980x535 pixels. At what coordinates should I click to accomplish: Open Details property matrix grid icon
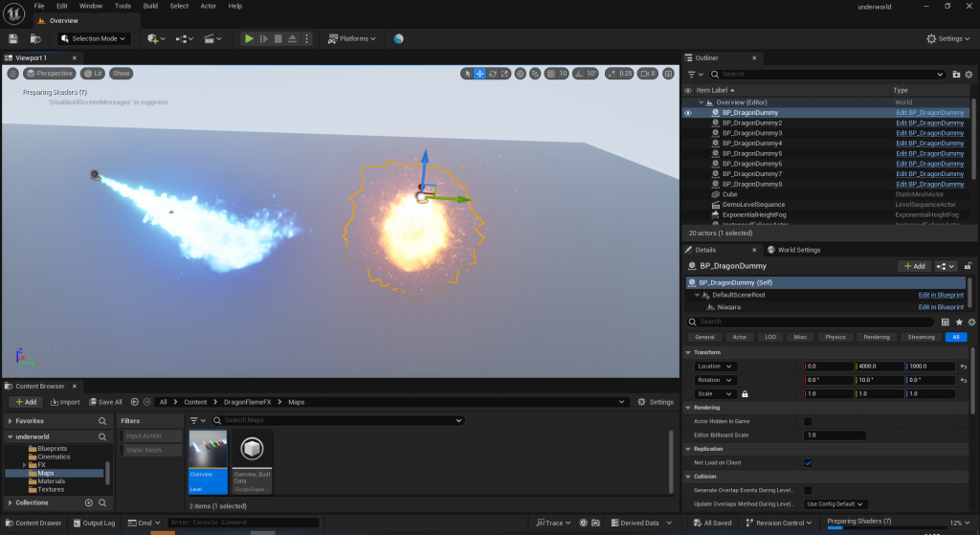pos(946,323)
